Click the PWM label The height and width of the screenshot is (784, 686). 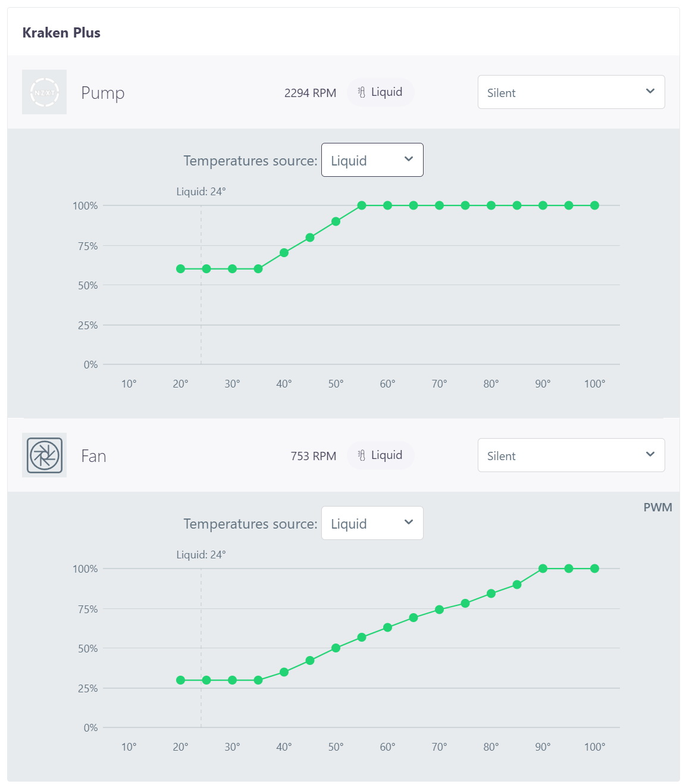[657, 507]
